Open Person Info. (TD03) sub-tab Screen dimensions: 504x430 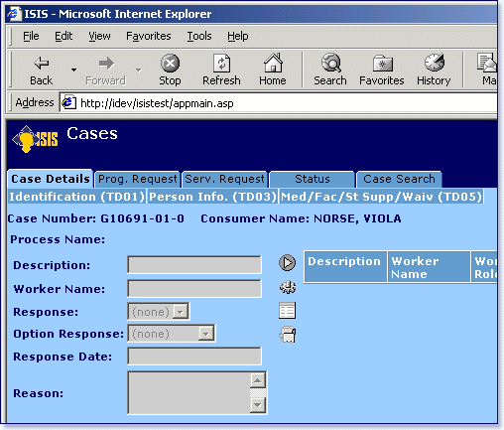(x=212, y=197)
